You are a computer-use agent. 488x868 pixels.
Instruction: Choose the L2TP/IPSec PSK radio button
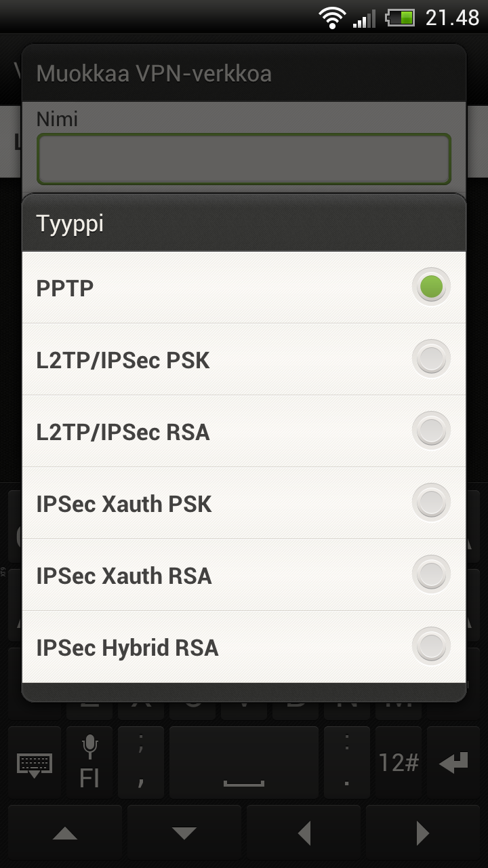(x=431, y=359)
